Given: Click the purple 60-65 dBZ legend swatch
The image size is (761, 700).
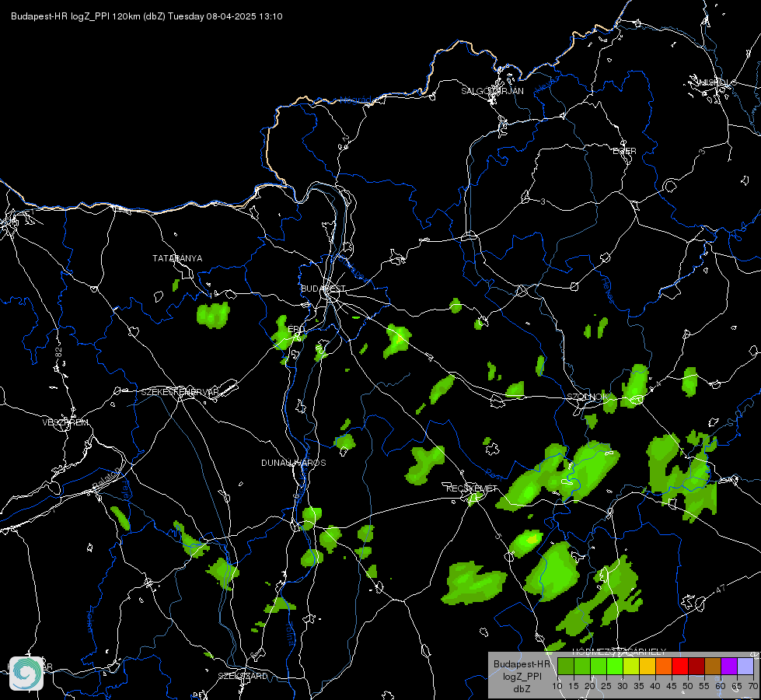Looking at the screenshot, I should pos(729,666).
